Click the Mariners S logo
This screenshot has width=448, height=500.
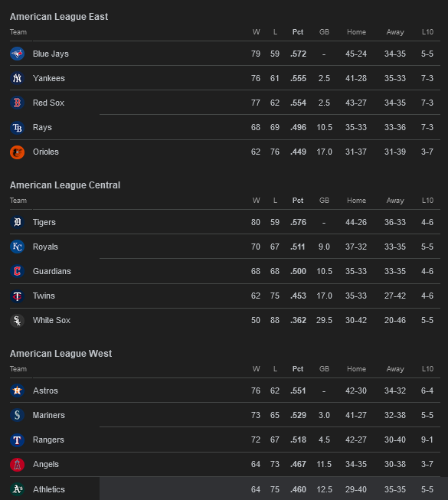point(17,415)
